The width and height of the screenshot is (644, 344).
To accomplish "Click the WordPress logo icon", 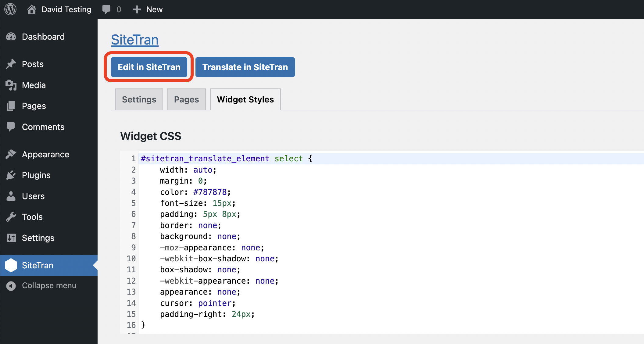I will [10, 9].
